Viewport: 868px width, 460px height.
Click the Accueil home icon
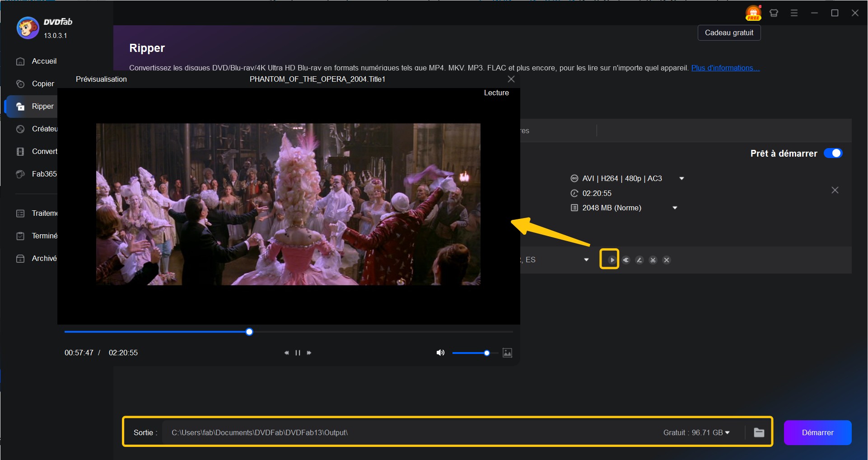[x=20, y=61]
